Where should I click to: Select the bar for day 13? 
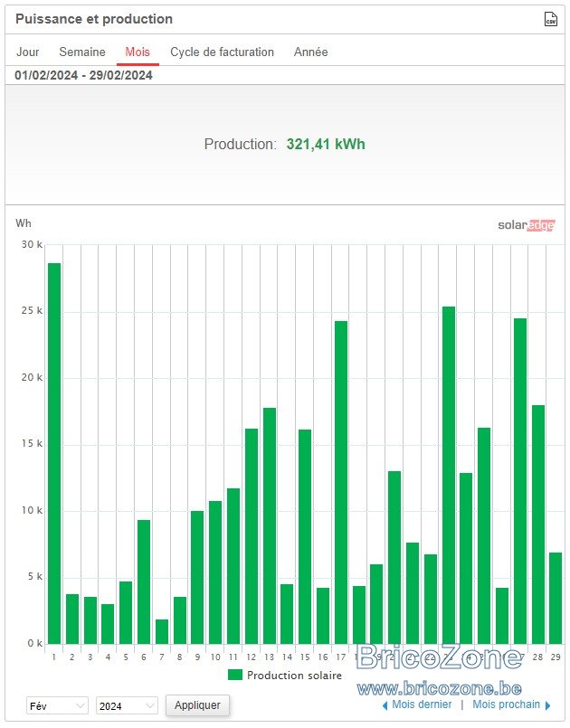(x=270, y=525)
